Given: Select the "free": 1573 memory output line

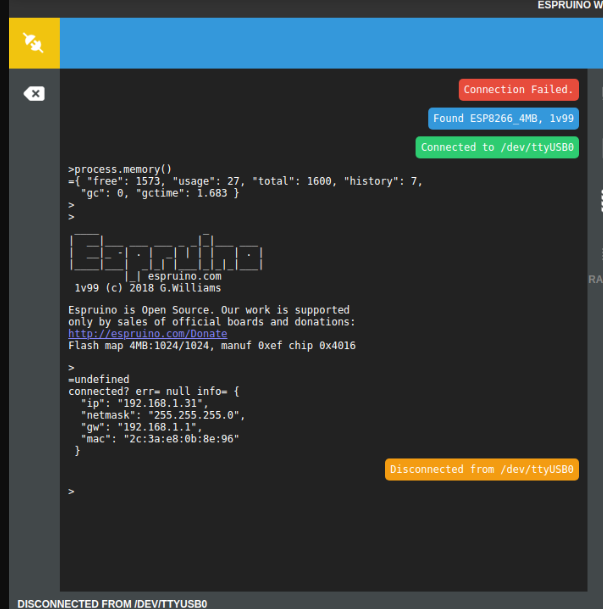Looking at the screenshot, I should (x=245, y=181).
